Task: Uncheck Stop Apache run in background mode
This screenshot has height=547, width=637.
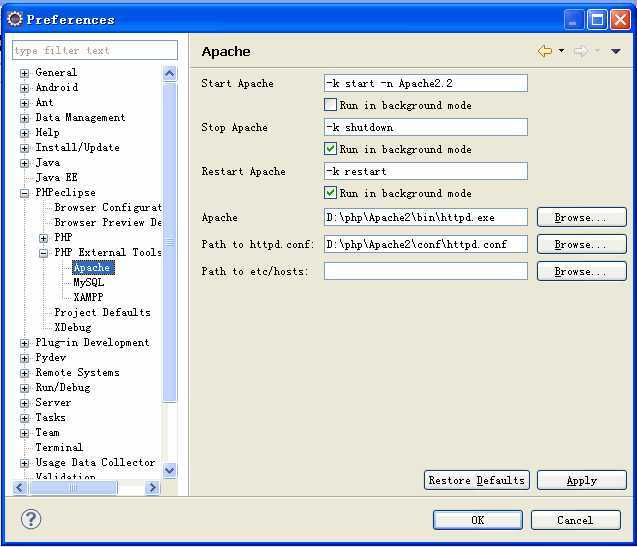Action: pyautogui.click(x=330, y=149)
